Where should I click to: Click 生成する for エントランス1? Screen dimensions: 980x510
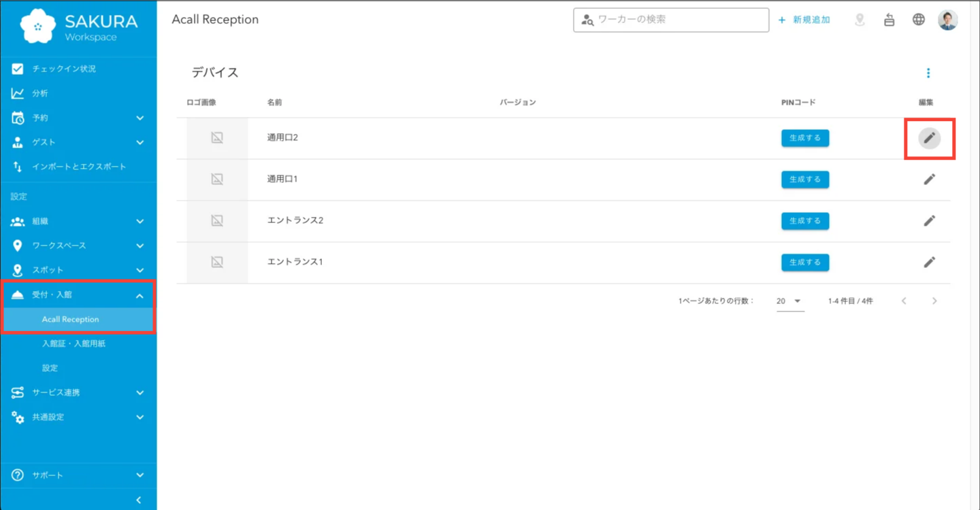click(805, 262)
